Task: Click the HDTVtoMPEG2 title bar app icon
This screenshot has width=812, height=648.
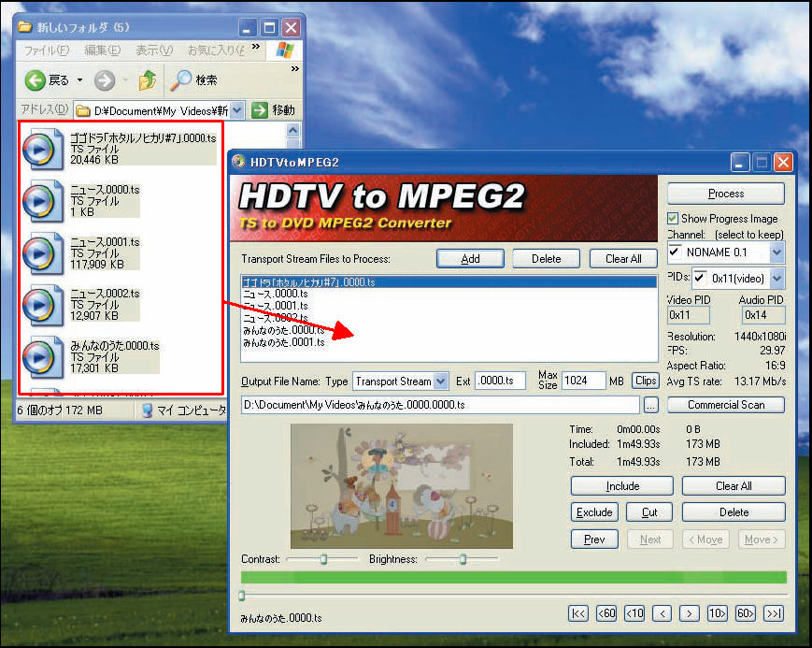Action: (x=238, y=162)
